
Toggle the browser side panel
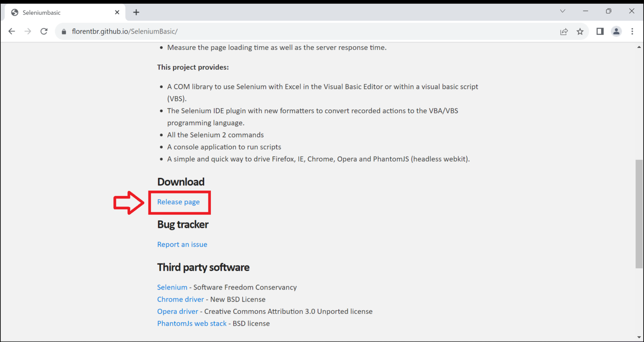pos(600,31)
